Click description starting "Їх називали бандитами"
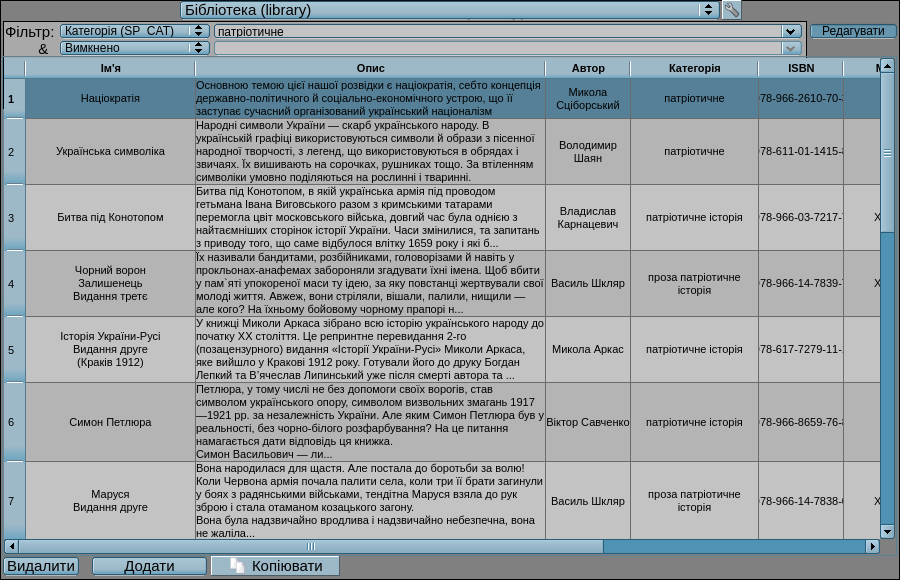900x580 pixels. tap(370, 284)
